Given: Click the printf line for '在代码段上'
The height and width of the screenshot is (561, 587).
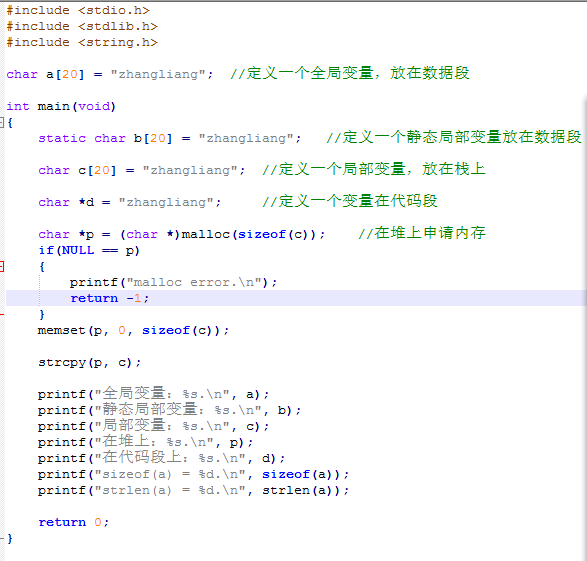Looking at the screenshot, I should (x=161, y=458).
